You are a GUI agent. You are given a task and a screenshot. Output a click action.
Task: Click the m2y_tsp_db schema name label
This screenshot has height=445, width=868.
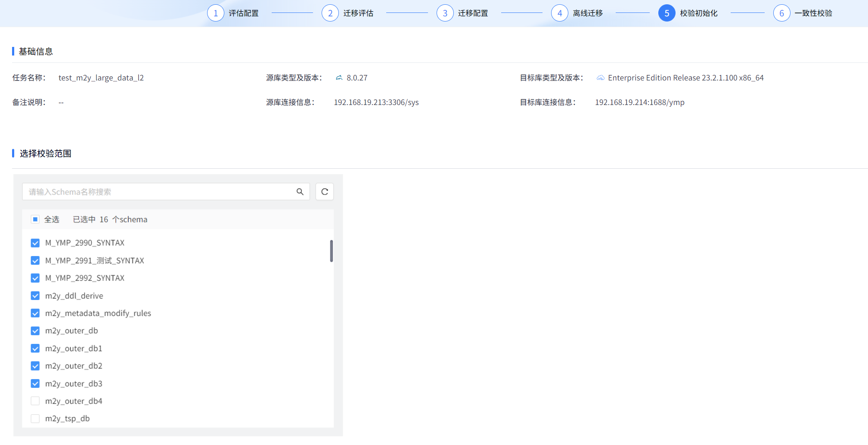pyautogui.click(x=68, y=419)
